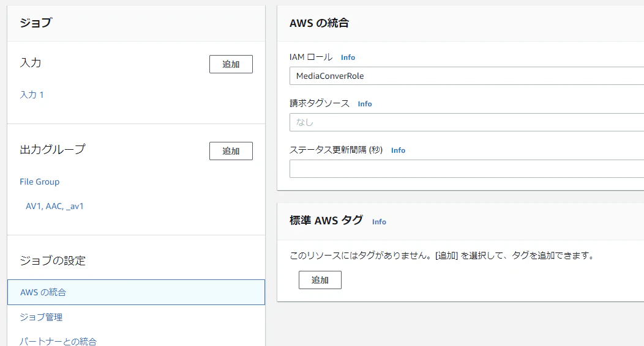Click the ジョブ panel title
Image resolution: width=644 pixels, height=346 pixels.
tap(36, 23)
